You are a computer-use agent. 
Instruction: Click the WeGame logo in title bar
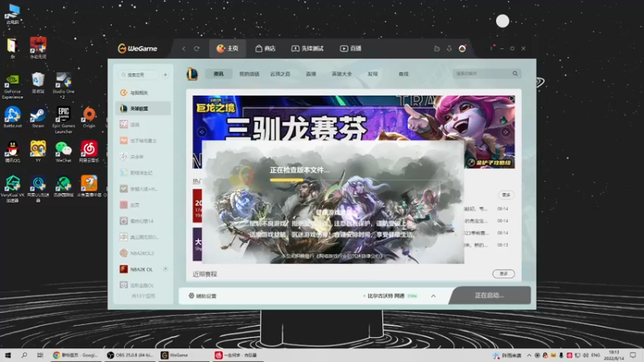coord(138,48)
